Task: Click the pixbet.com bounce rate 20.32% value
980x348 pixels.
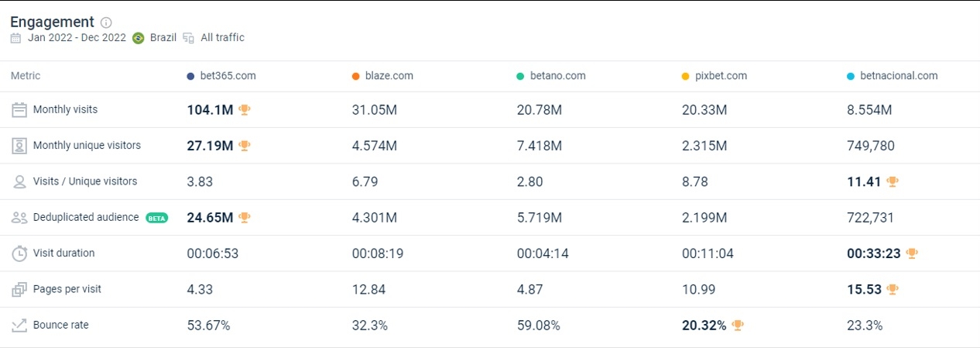Action: 704,326
